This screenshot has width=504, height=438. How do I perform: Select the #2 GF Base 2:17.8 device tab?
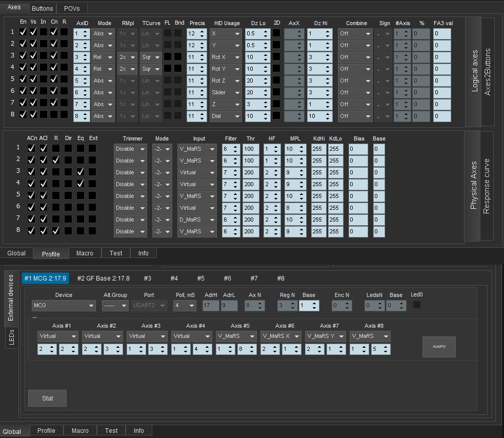(x=103, y=278)
